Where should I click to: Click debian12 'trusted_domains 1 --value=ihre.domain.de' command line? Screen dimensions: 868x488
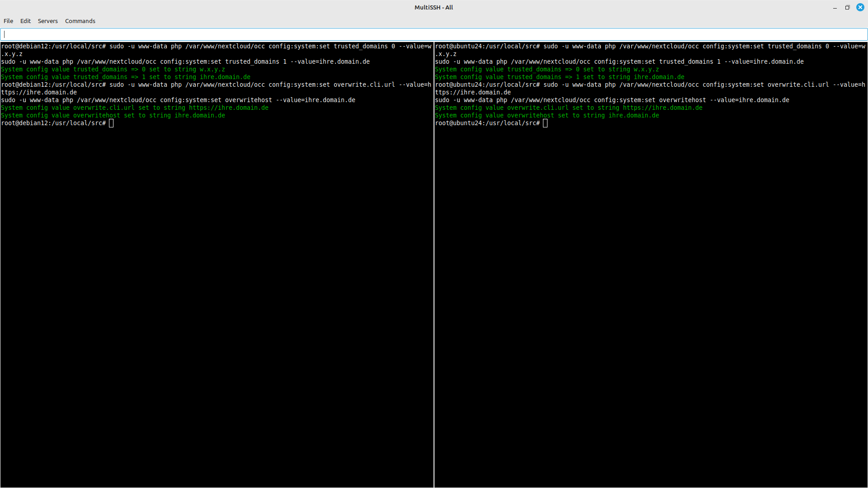pos(185,61)
